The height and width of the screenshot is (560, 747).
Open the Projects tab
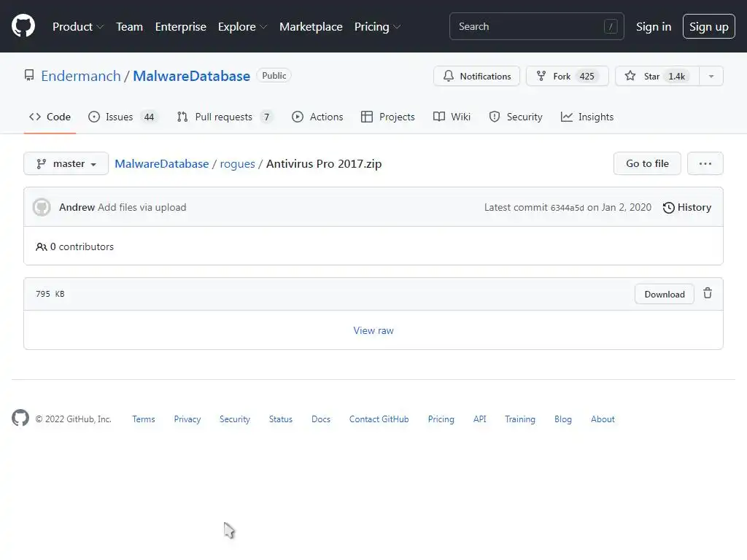[388, 117]
